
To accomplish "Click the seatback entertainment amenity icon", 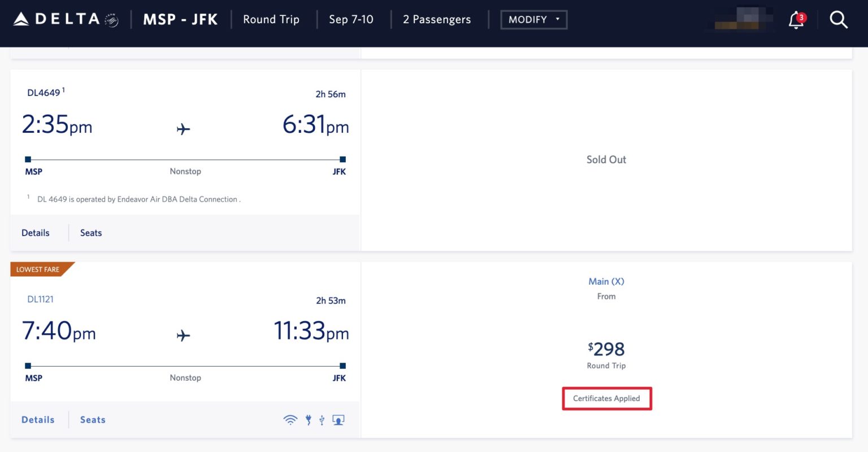I will tap(338, 419).
